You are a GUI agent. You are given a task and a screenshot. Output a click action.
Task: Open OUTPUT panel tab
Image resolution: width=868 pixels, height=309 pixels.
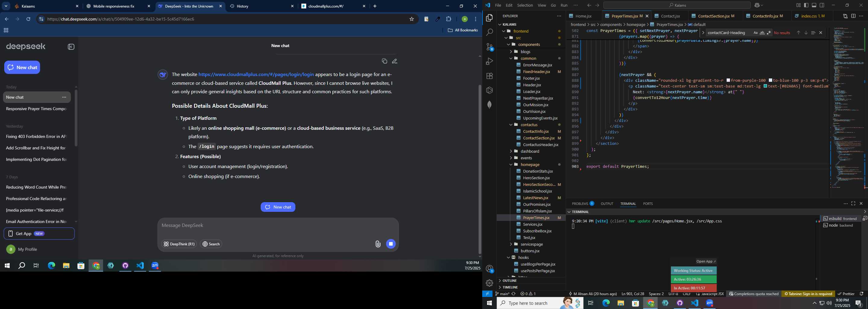pyautogui.click(x=607, y=204)
